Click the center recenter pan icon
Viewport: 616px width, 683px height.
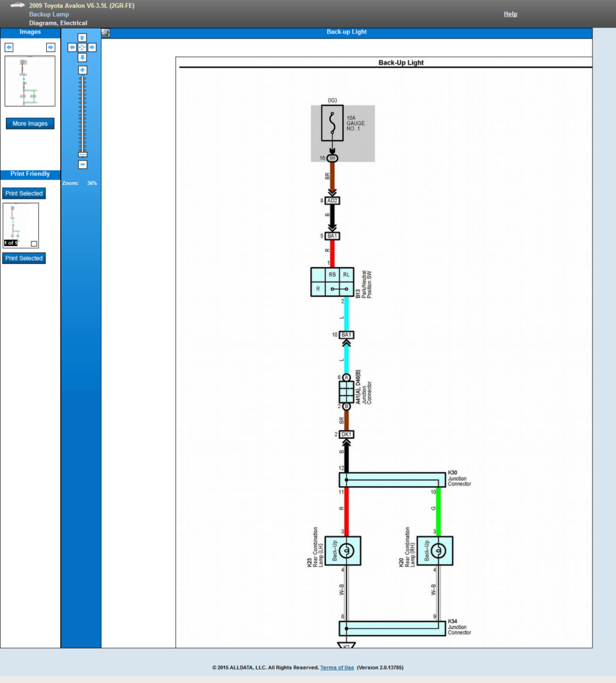82,47
